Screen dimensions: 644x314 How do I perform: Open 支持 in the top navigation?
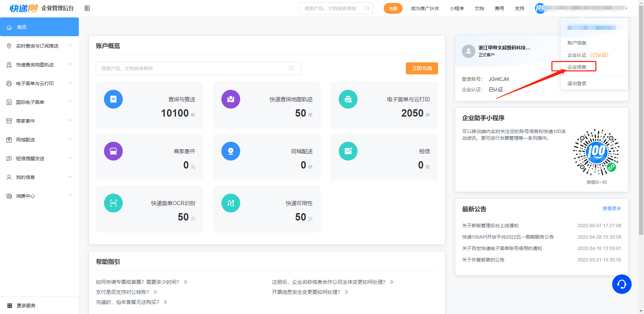click(520, 8)
